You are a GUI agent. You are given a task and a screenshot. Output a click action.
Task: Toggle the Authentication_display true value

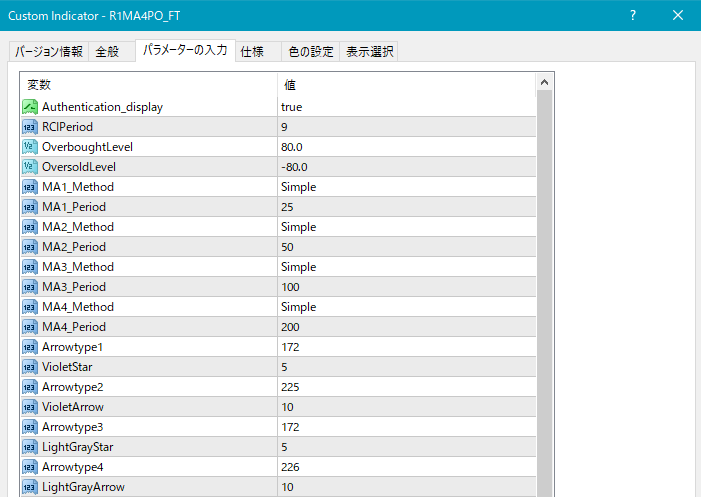[292, 107]
